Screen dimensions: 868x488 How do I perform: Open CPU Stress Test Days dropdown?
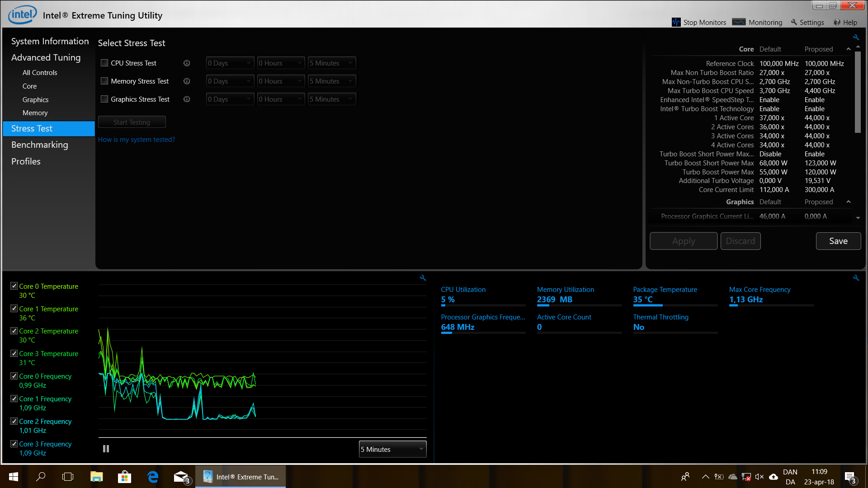pyautogui.click(x=230, y=63)
